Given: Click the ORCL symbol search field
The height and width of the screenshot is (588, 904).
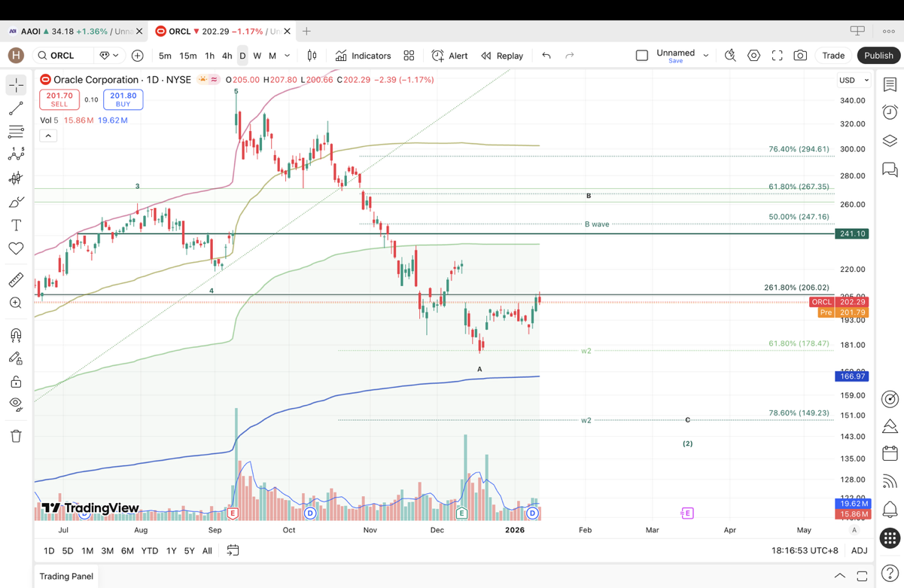Looking at the screenshot, I should 63,56.
